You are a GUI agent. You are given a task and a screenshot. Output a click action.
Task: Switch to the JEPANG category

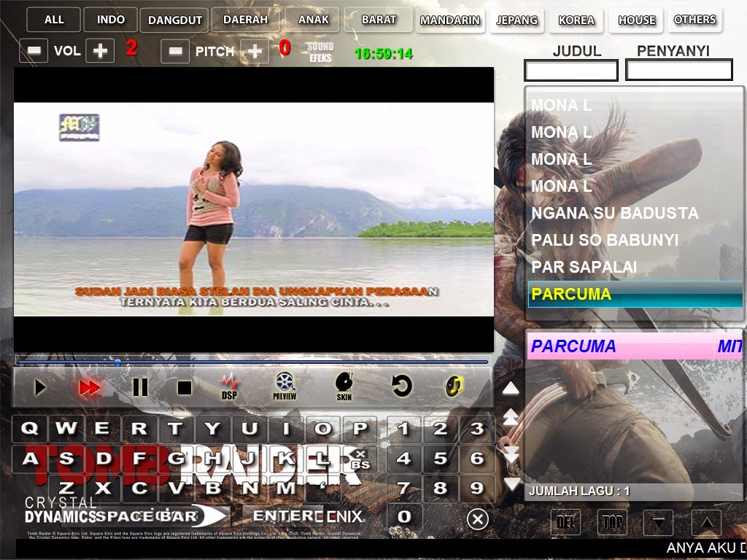517,20
